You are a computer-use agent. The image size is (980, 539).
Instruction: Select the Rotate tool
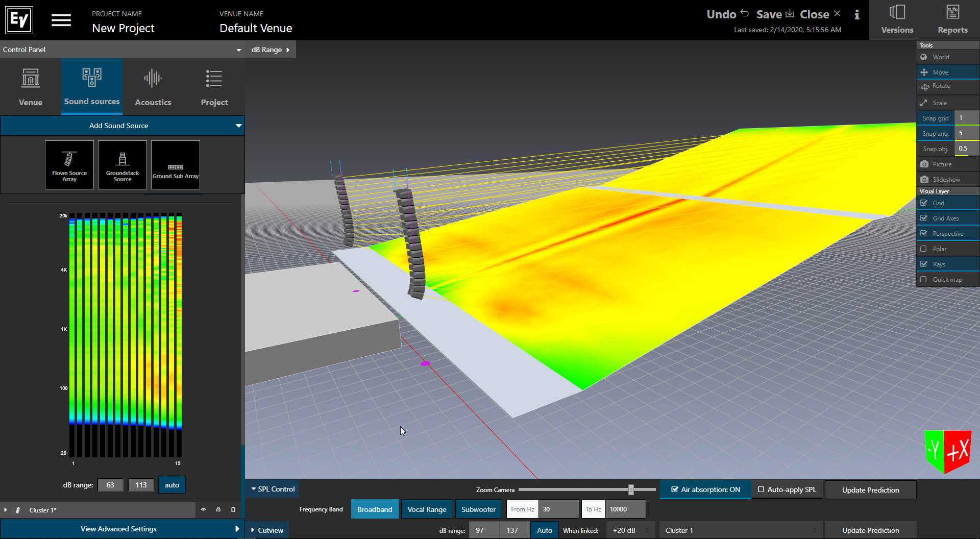coord(941,86)
